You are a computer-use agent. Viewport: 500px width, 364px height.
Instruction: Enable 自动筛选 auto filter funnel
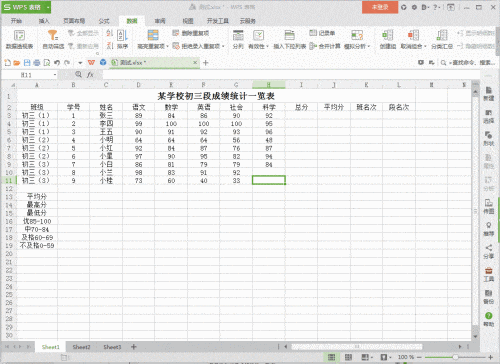pos(53,39)
